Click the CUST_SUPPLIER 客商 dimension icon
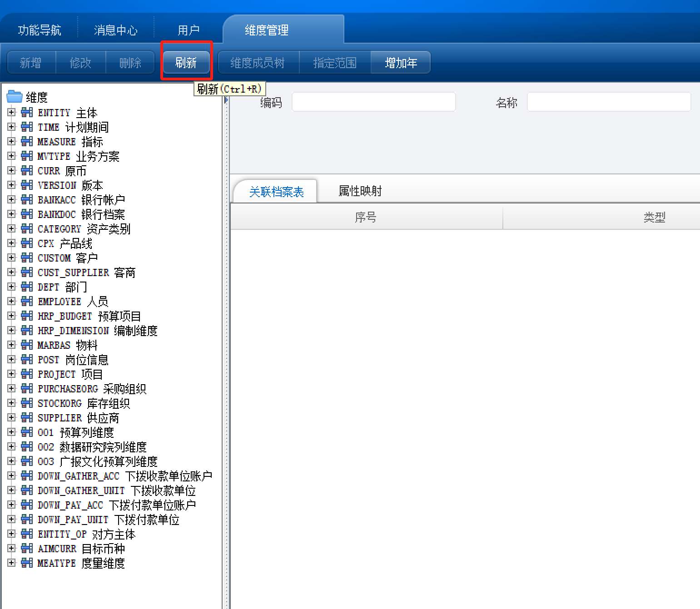The image size is (700, 609). pyautogui.click(x=27, y=272)
